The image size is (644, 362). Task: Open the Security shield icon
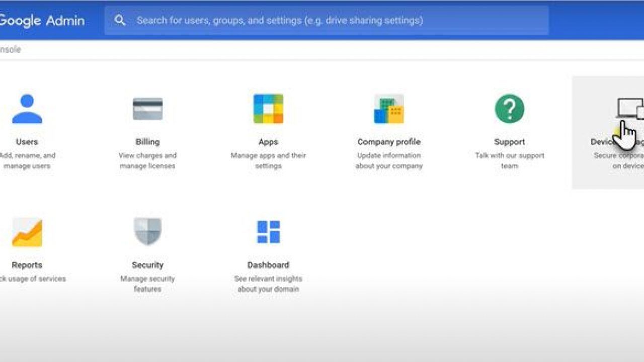pos(147,232)
